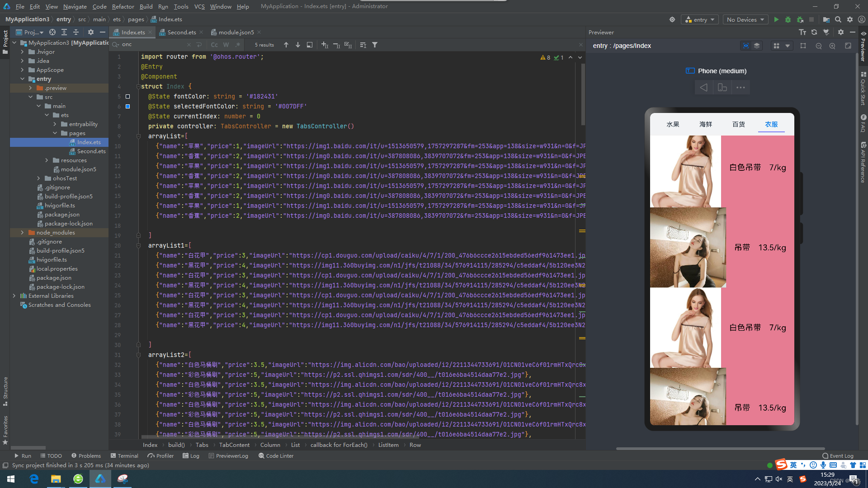This screenshot has height=488, width=868.
Task: Open the No Devices dropdown
Action: (x=745, y=19)
